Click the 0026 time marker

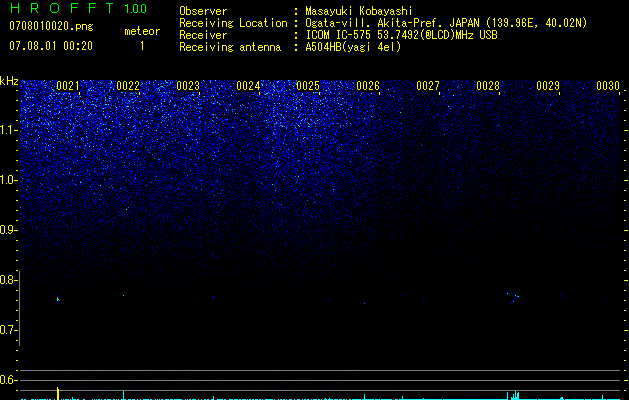click(x=368, y=86)
